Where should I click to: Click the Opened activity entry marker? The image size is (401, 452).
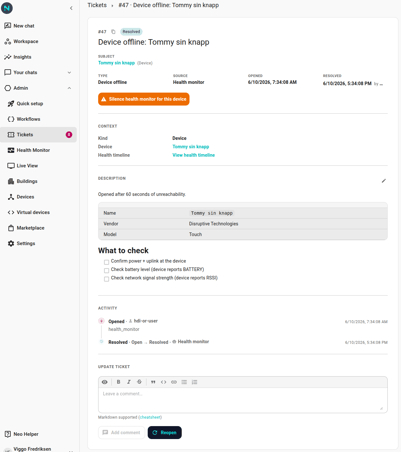click(x=101, y=321)
